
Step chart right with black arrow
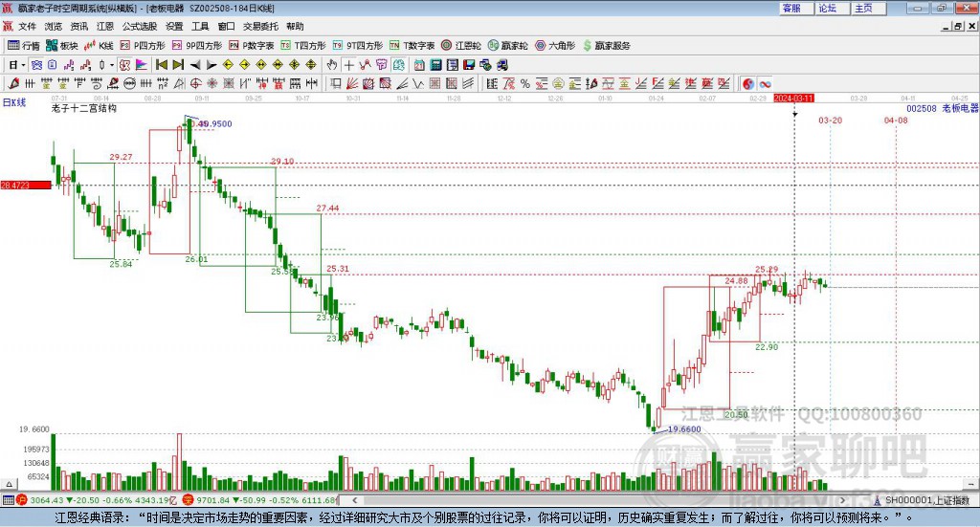point(212,65)
